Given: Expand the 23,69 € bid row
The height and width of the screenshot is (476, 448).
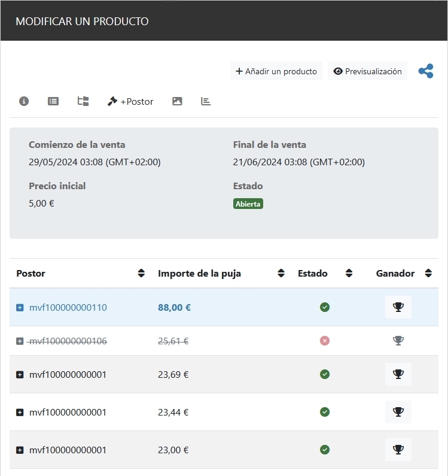Looking at the screenshot, I should [20, 375].
